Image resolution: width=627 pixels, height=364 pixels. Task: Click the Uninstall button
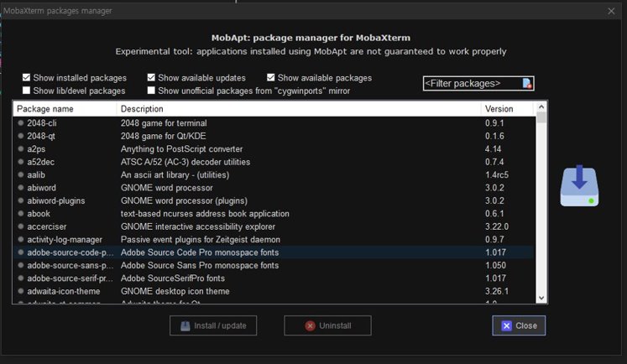(x=327, y=325)
